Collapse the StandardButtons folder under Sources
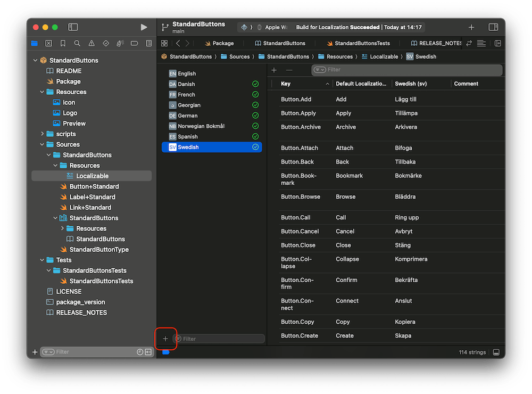Screen dimensions: 532x394 click(49, 155)
